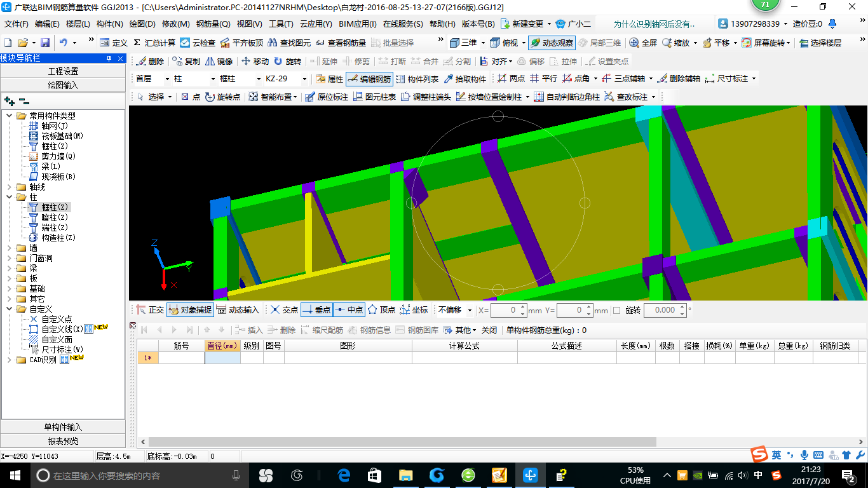Viewport: 868px width, 488px height.
Task: Click 全屏 fullscreen zoom tool
Action: click(643, 43)
